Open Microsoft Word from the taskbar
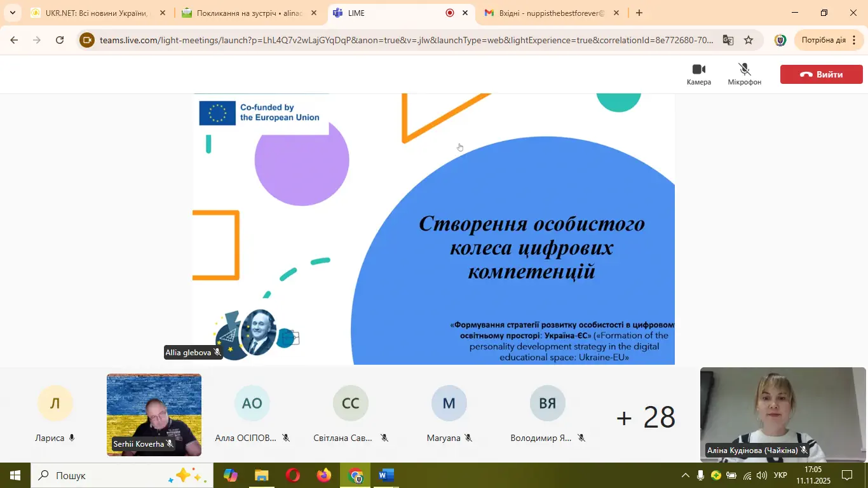 click(386, 475)
